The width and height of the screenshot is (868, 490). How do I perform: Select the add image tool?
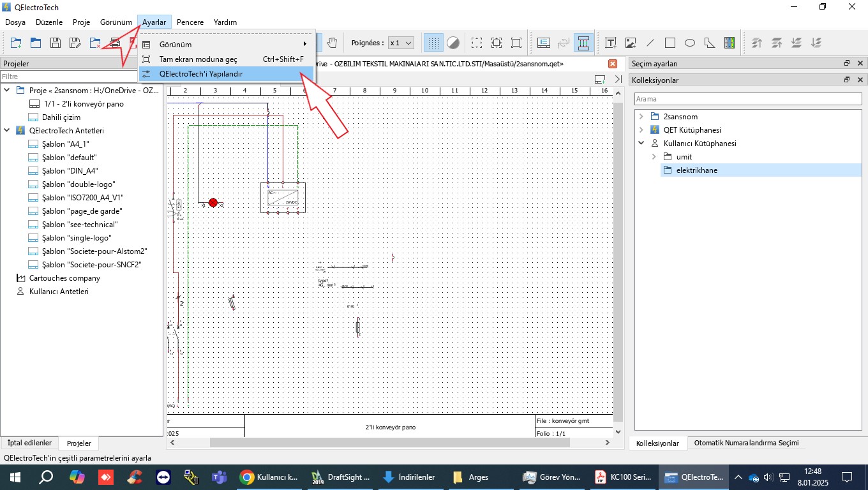[x=631, y=43]
